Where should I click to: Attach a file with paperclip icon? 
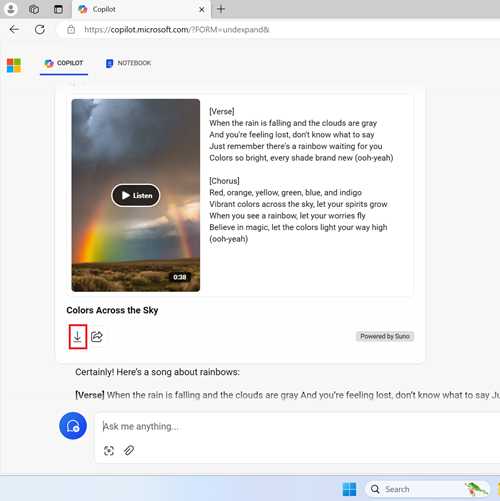pyautogui.click(x=129, y=451)
